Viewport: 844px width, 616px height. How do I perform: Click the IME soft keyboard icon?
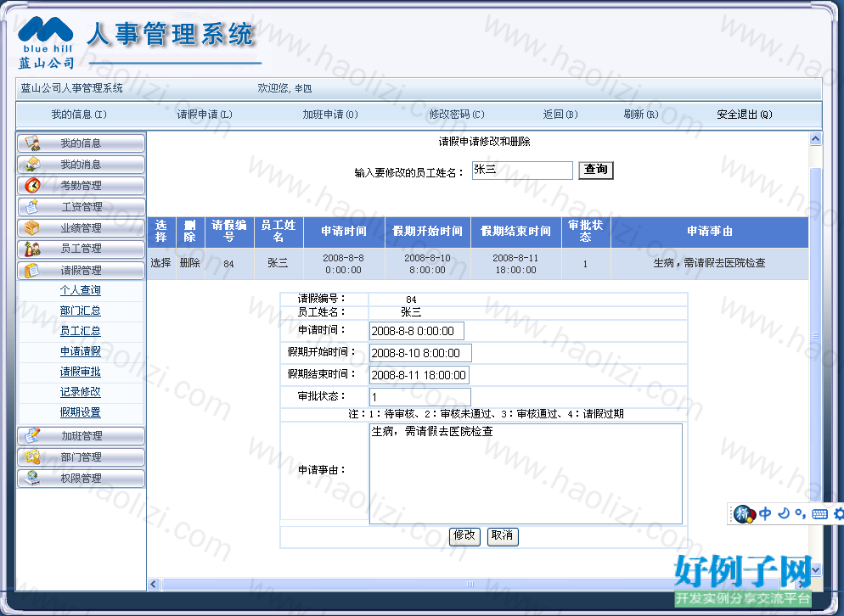(819, 514)
